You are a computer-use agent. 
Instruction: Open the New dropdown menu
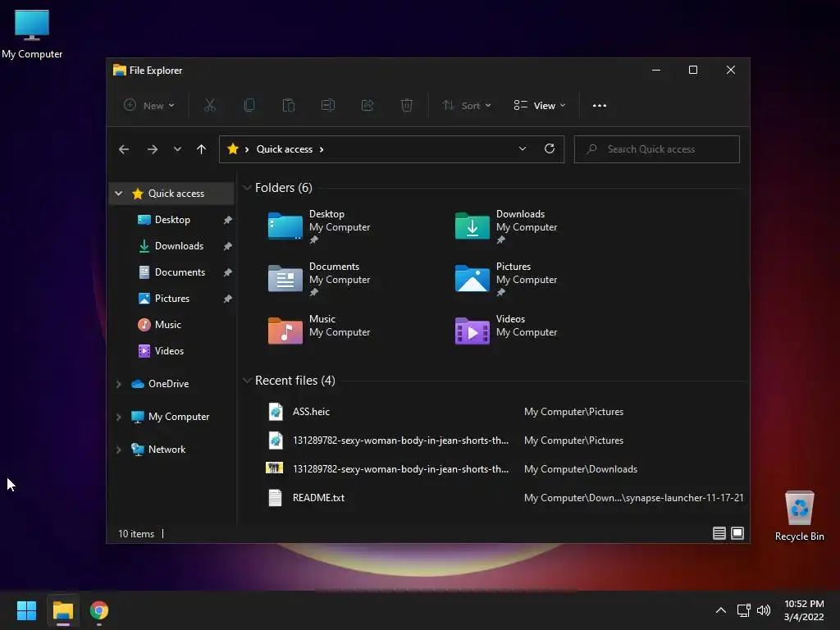[x=149, y=106]
